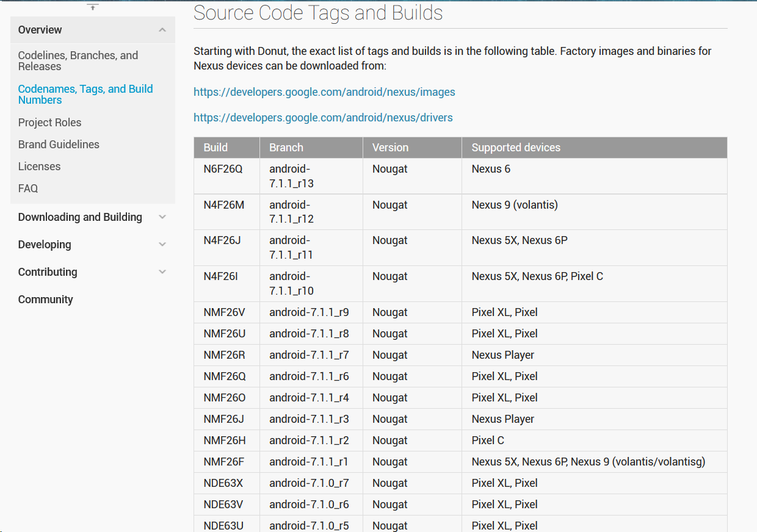Click branch android-7.1.1_r9
757x532 pixels.
click(309, 312)
